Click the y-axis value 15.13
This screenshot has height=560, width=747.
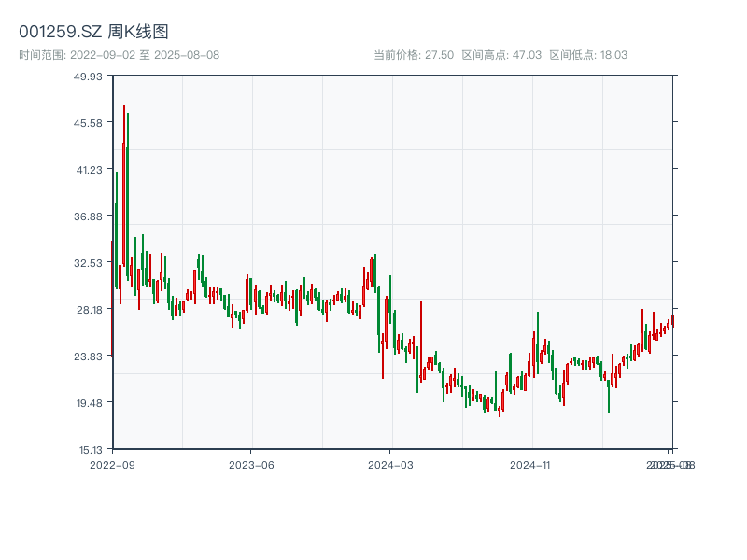click(x=91, y=450)
